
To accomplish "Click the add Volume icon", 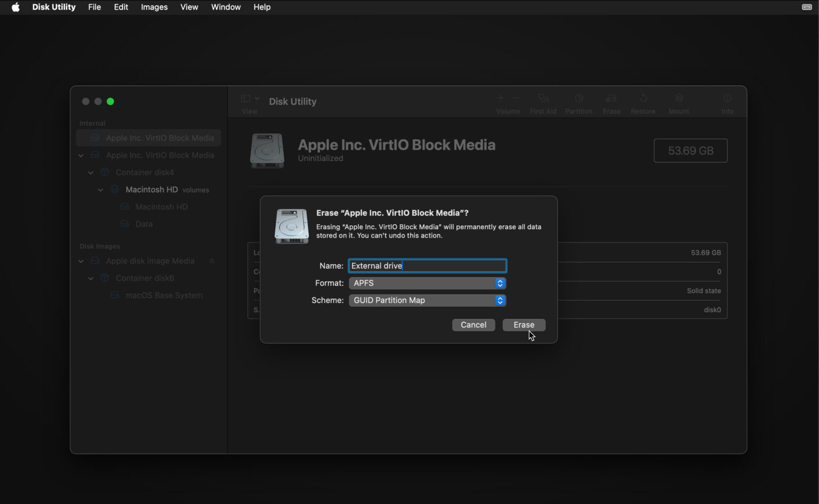I will pos(500,98).
